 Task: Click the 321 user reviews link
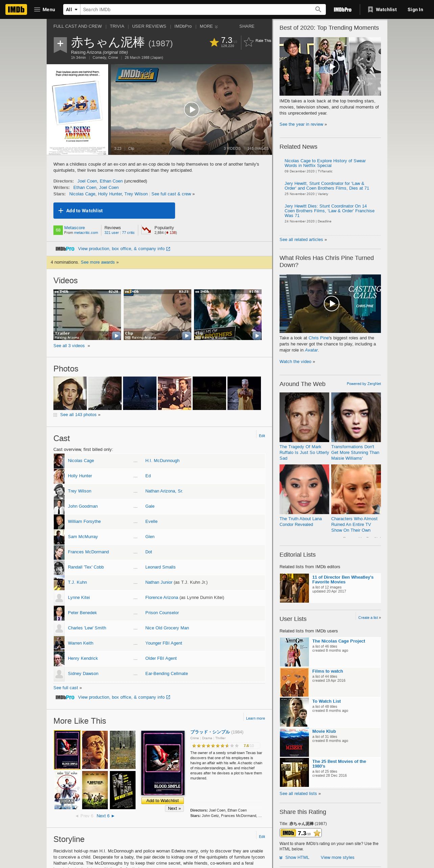click(112, 233)
